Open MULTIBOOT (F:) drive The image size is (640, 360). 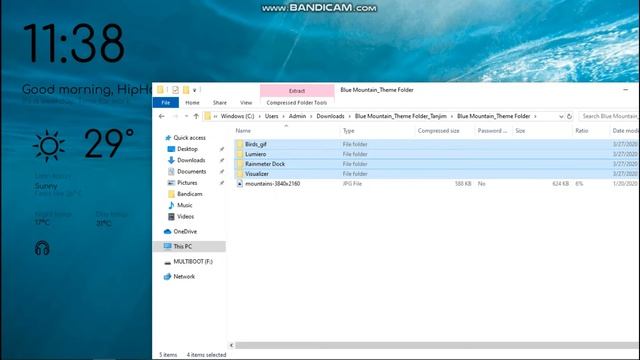192,261
